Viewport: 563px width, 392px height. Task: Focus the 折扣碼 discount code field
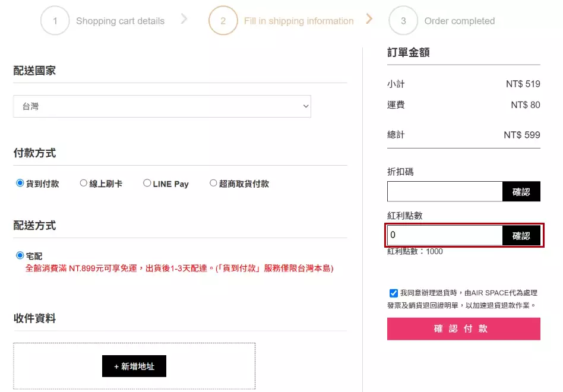(x=445, y=192)
